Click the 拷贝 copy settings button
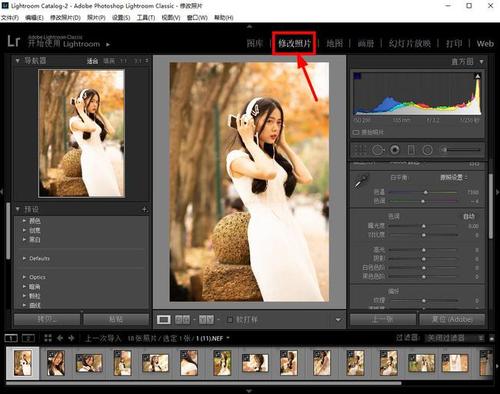 [x=47, y=319]
